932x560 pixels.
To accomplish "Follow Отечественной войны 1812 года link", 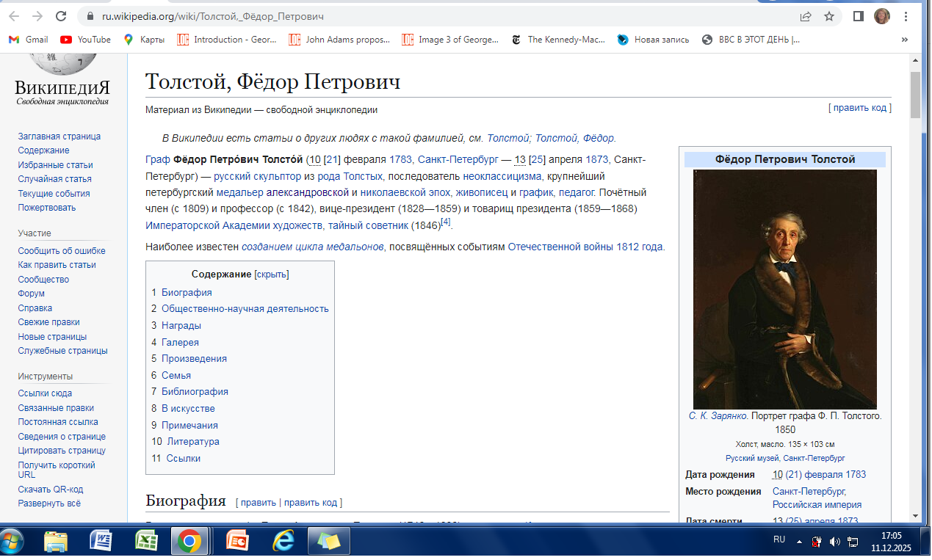I will point(585,247).
